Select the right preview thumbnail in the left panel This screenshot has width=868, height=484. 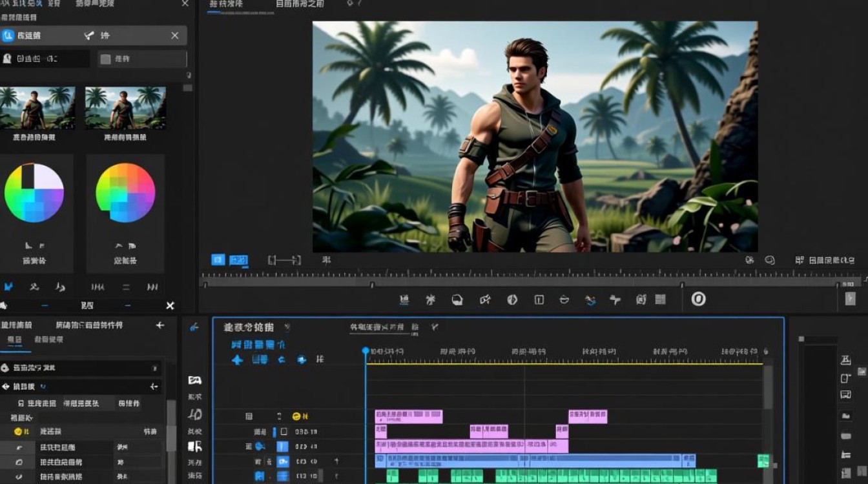coord(125,108)
